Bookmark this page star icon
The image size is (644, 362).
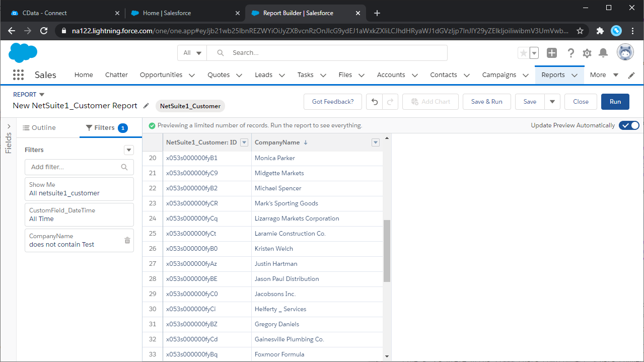pos(580,31)
